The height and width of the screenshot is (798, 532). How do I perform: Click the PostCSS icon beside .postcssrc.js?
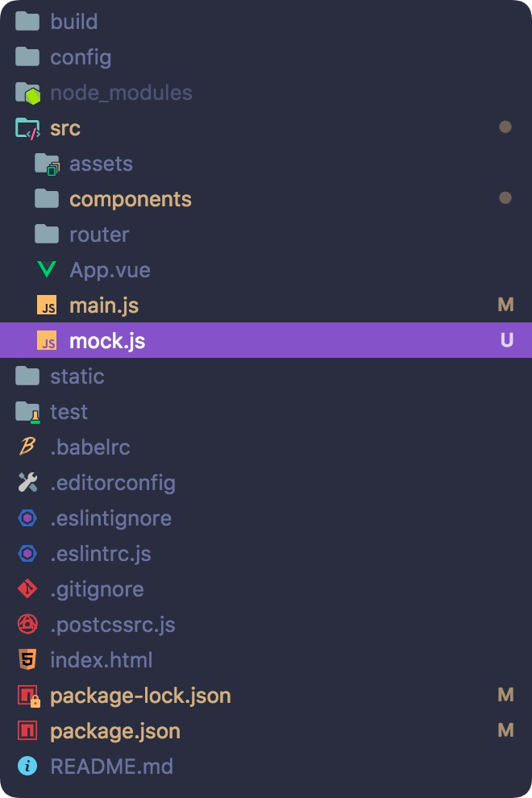pos(27,625)
